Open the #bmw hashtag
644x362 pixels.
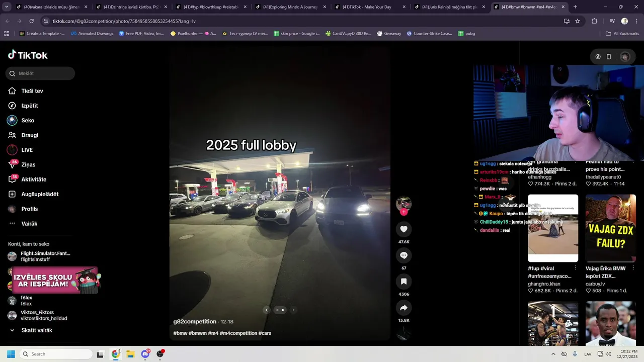(180, 333)
